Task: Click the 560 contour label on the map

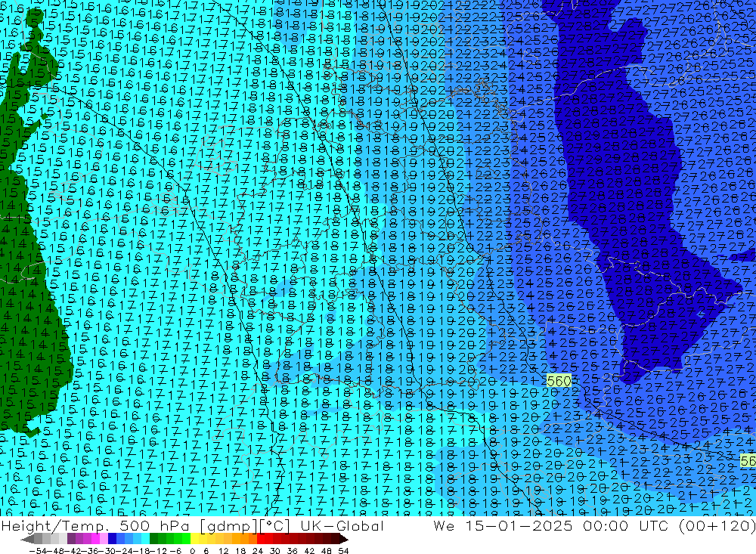Action: [x=559, y=381]
